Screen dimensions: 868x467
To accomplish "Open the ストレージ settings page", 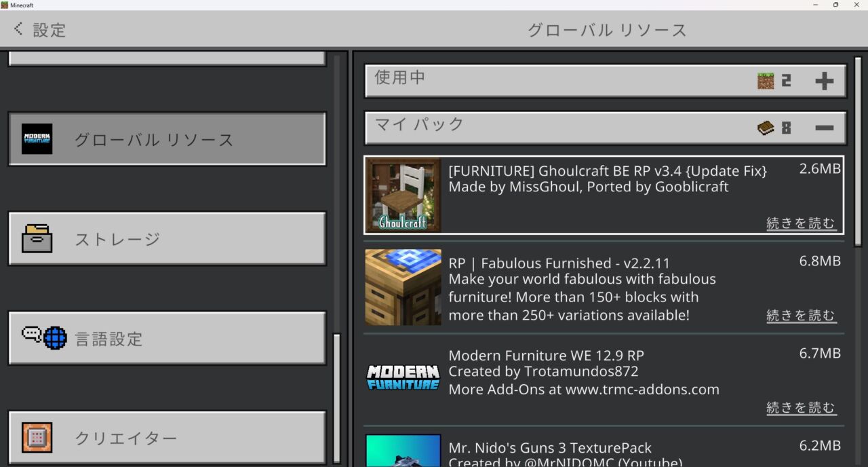I will 166,239.
